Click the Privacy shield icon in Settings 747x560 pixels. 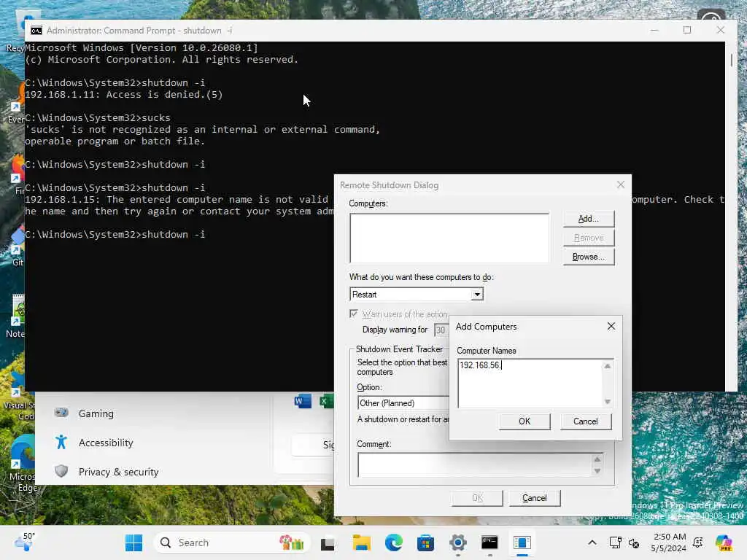tap(61, 472)
